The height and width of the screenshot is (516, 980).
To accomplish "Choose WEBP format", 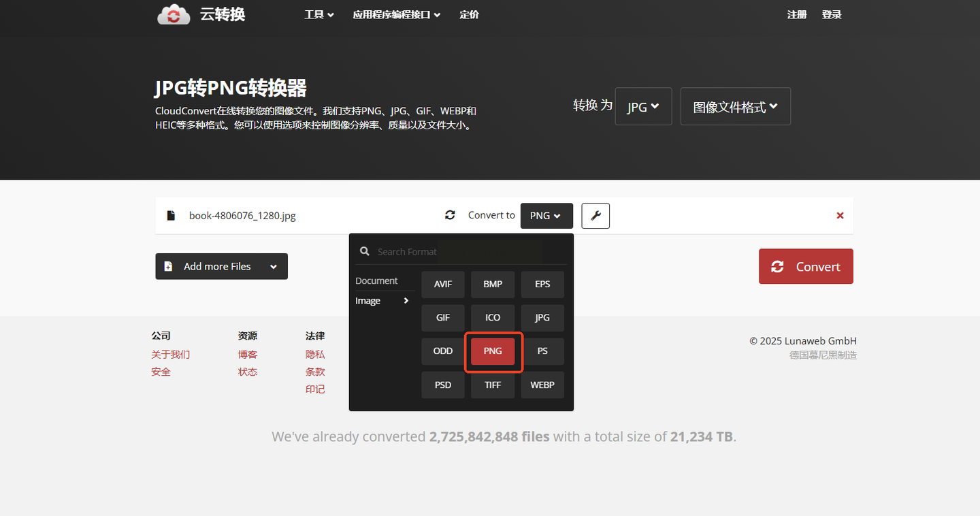I will (542, 385).
